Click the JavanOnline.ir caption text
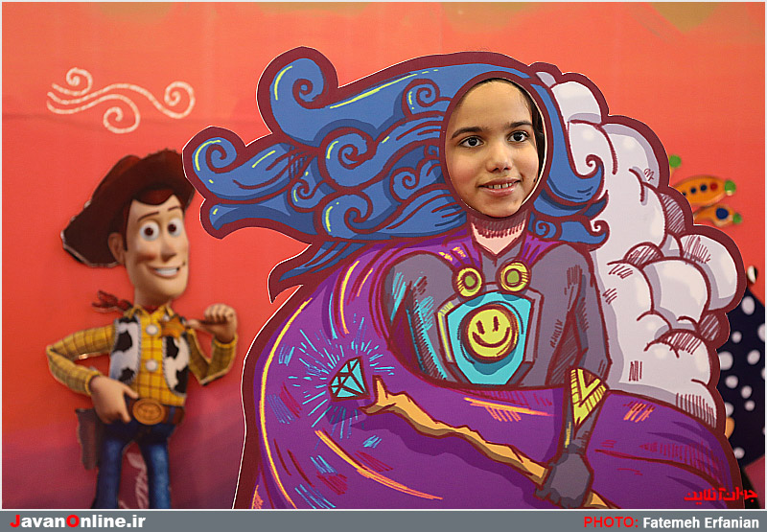 pos(78,521)
